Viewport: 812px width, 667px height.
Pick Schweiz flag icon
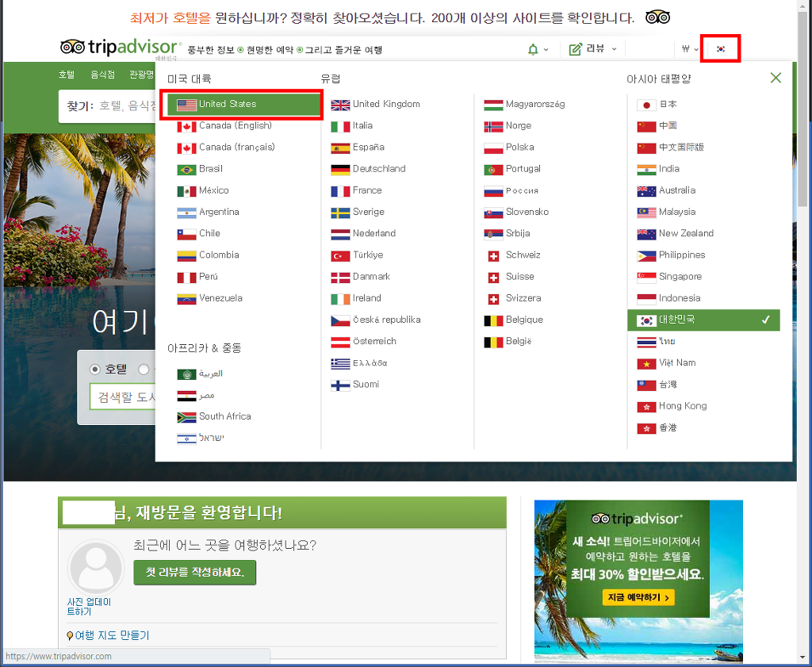(493, 256)
